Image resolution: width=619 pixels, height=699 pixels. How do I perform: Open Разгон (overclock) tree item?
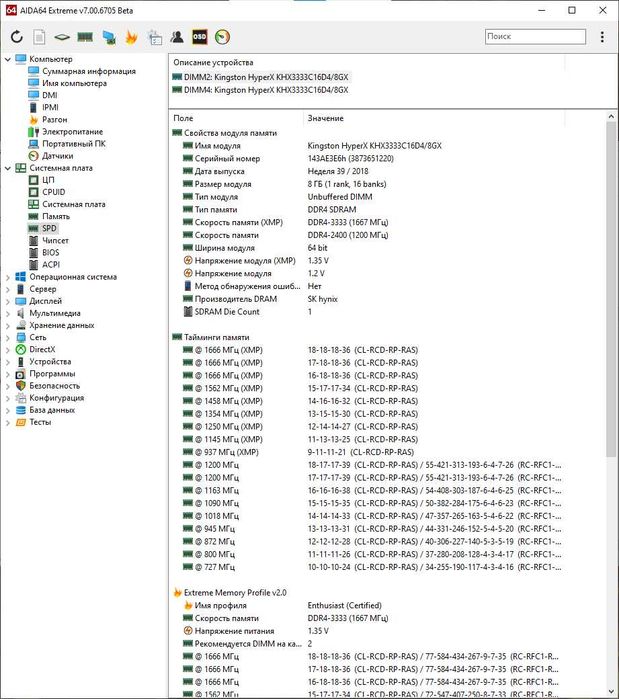[x=54, y=119]
